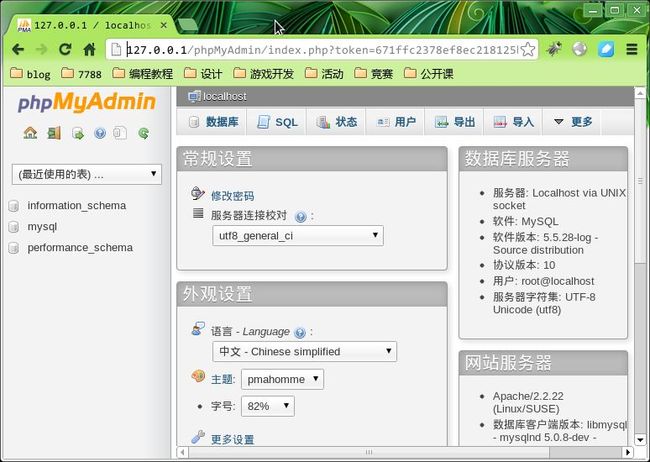Open the mysql database
This screenshot has width=650, height=462.
click(x=42, y=227)
